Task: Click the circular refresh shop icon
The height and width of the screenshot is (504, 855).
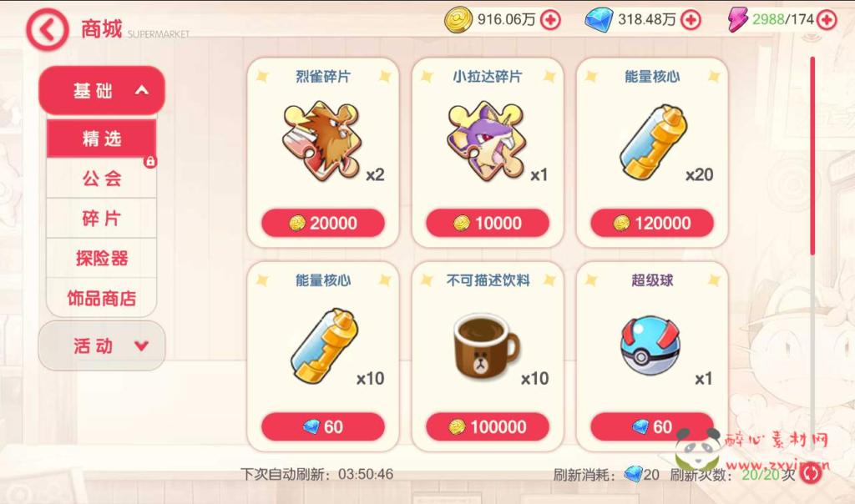Action: point(811,473)
